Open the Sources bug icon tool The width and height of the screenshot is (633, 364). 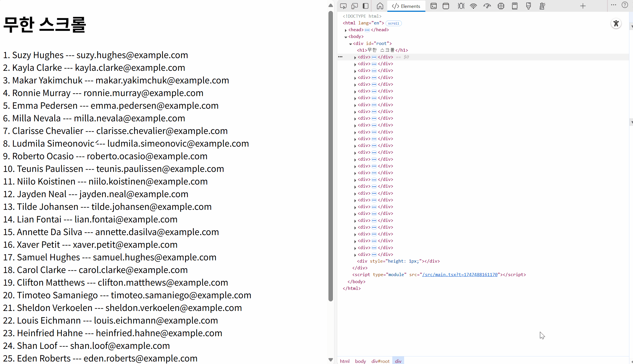point(461,6)
